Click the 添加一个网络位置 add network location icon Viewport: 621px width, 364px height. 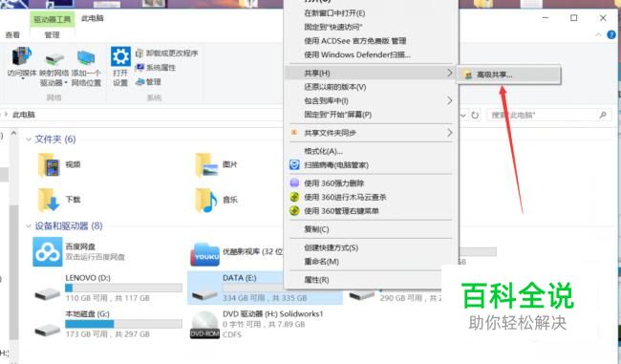click(86, 58)
